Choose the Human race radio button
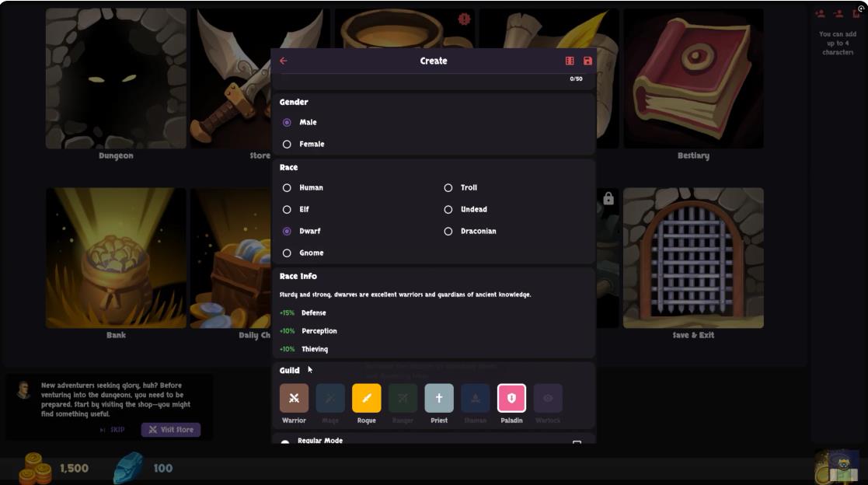868x485 pixels. pyautogui.click(x=287, y=187)
